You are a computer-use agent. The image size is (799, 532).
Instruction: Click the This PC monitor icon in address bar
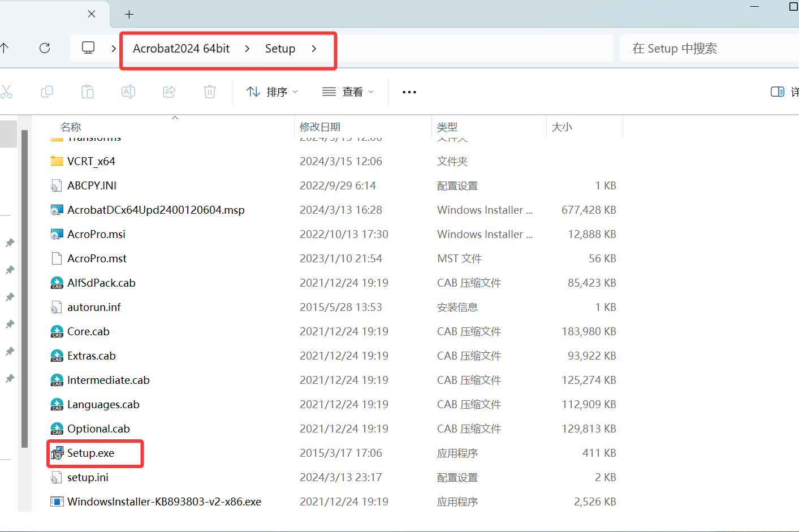[88, 48]
